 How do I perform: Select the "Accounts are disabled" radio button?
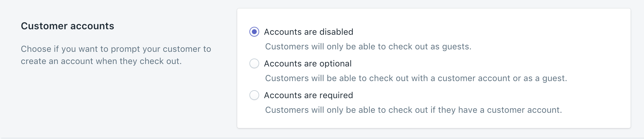pos(254,32)
